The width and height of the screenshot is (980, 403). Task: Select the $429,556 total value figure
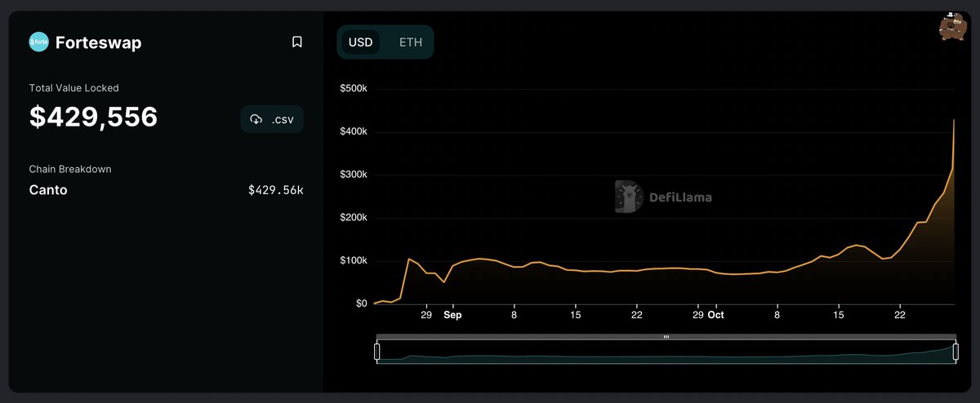click(93, 117)
